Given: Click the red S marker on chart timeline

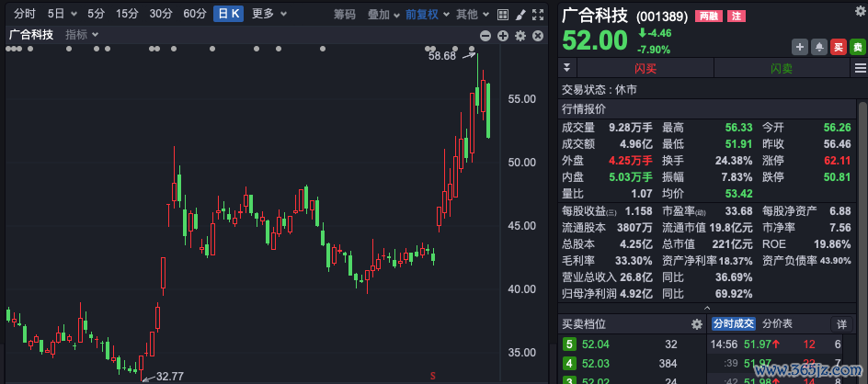Looking at the screenshot, I should 433,376.
